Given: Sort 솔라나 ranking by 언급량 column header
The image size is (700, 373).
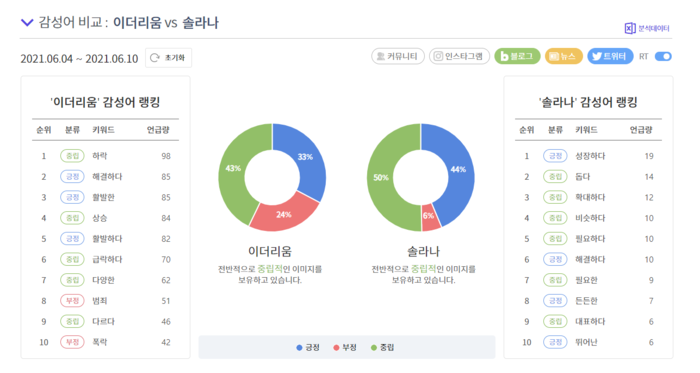Looking at the screenshot, I should (641, 130).
